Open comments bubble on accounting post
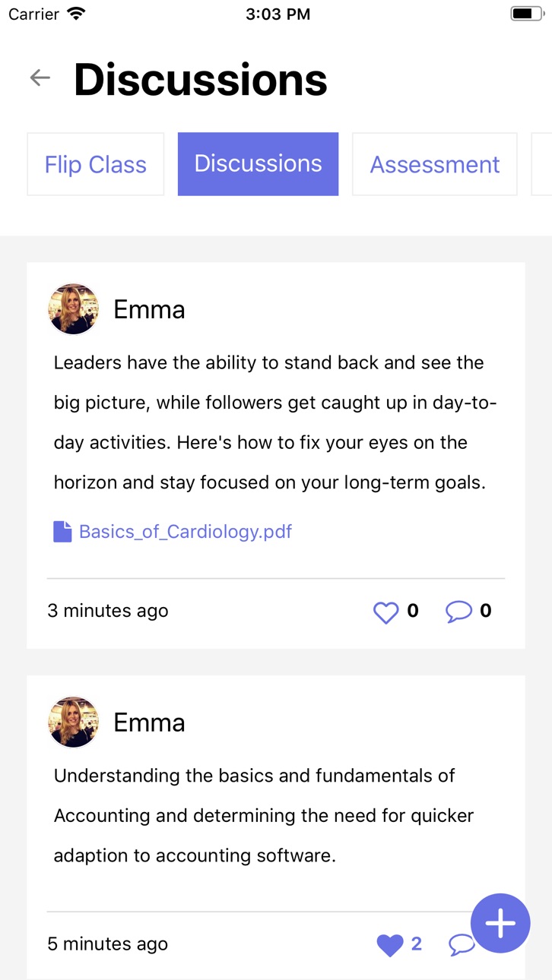The image size is (552, 980). click(461, 945)
